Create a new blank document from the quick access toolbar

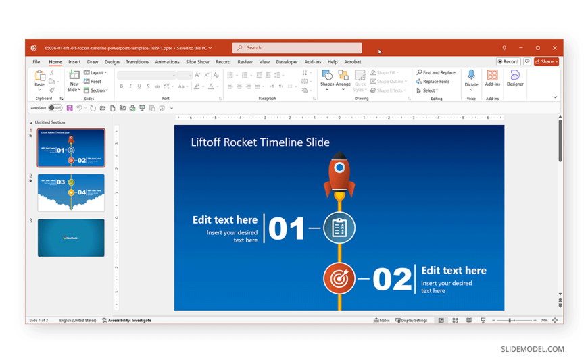(112, 108)
